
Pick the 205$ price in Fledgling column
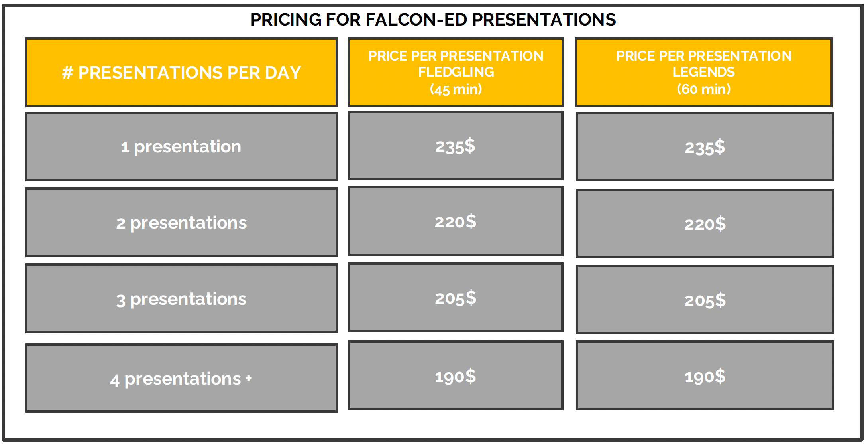(x=455, y=298)
